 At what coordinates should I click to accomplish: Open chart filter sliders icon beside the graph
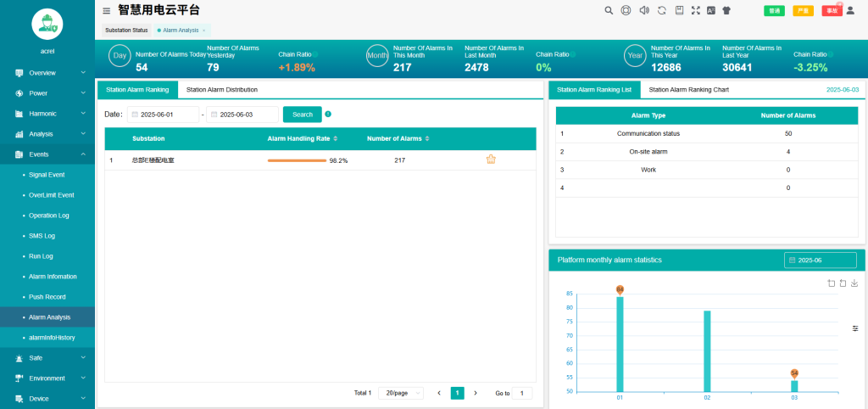pyautogui.click(x=855, y=328)
